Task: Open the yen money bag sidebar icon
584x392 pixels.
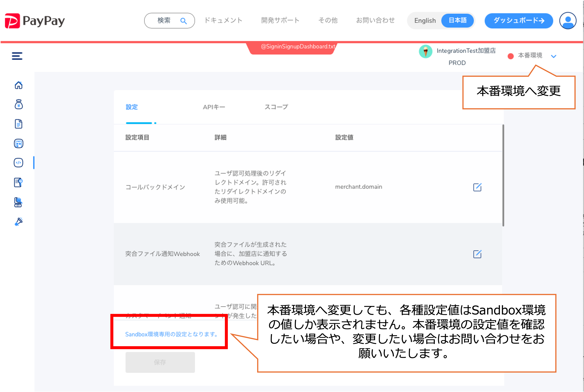Action: click(19, 104)
